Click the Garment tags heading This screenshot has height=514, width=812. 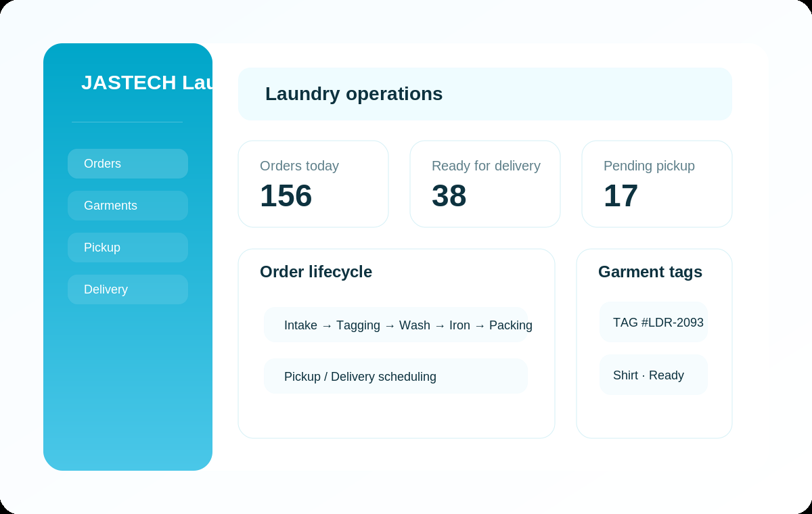pyautogui.click(x=650, y=272)
